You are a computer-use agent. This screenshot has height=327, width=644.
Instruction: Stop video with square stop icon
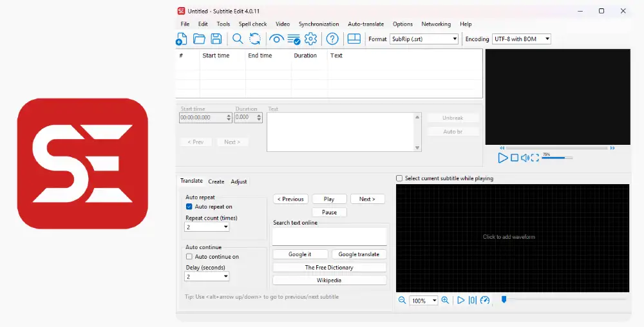[514, 158]
